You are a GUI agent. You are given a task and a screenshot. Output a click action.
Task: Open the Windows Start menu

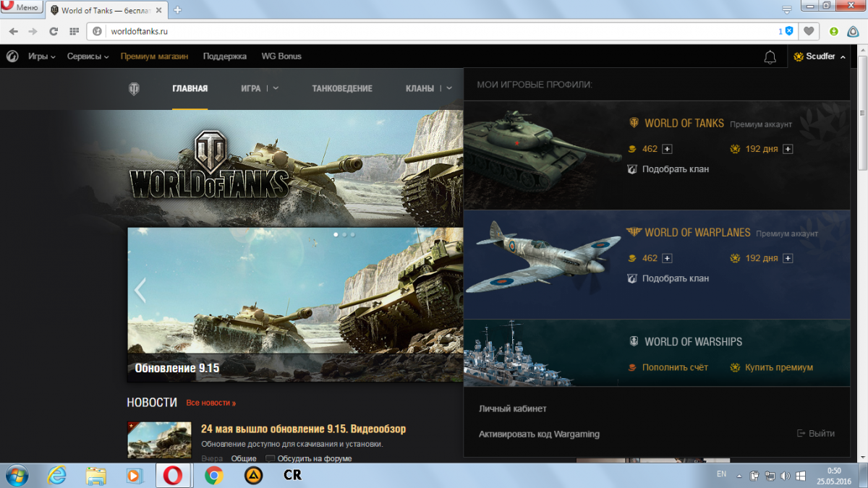[x=17, y=476]
